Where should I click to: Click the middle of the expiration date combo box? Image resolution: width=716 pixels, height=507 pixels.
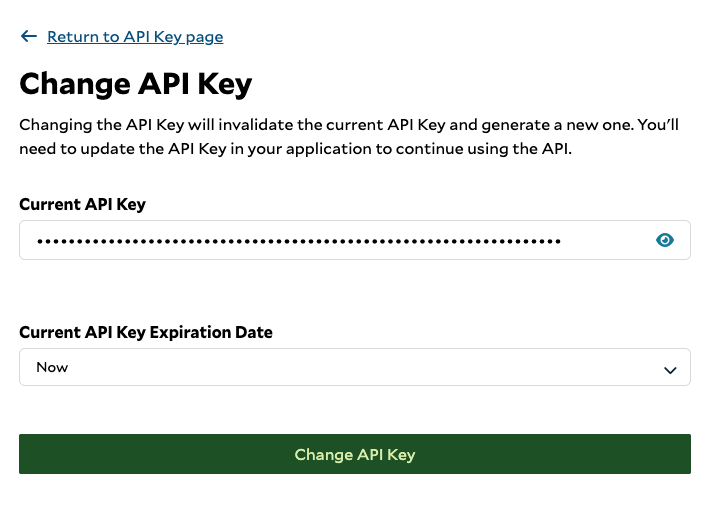click(354, 367)
